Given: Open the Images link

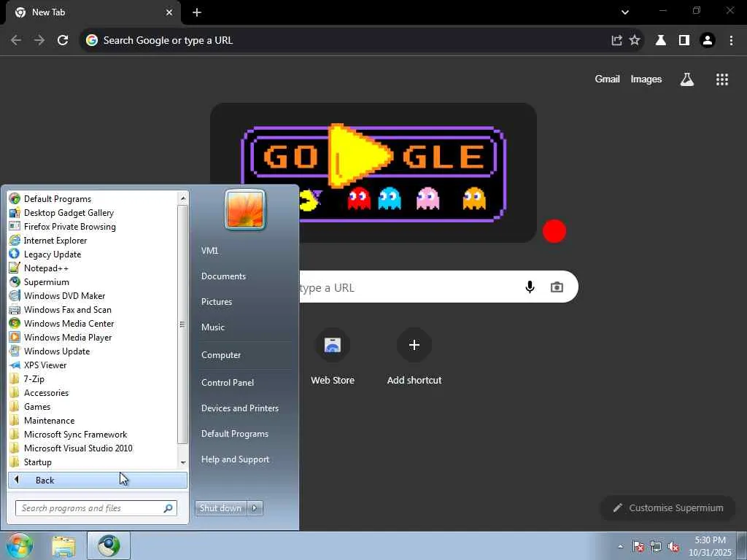Looking at the screenshot, I should click(646, 79).
